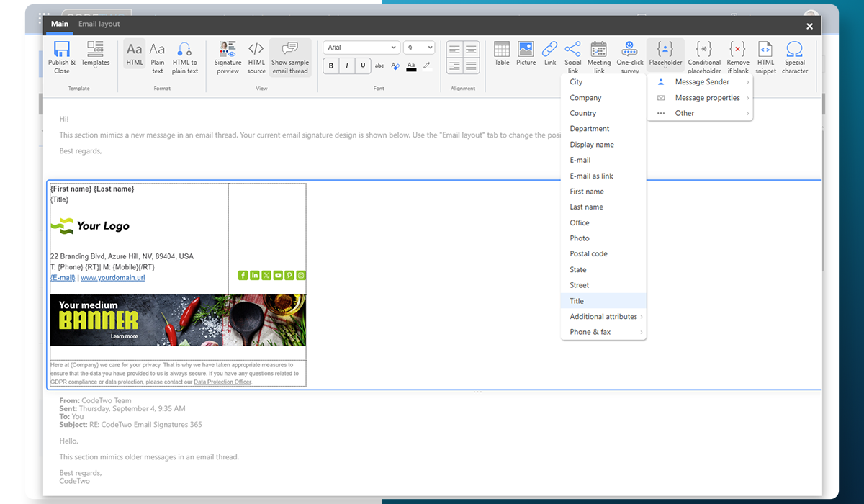
Task: Expand the Additional attributes submenu
Action: click(x=603, y=317)
